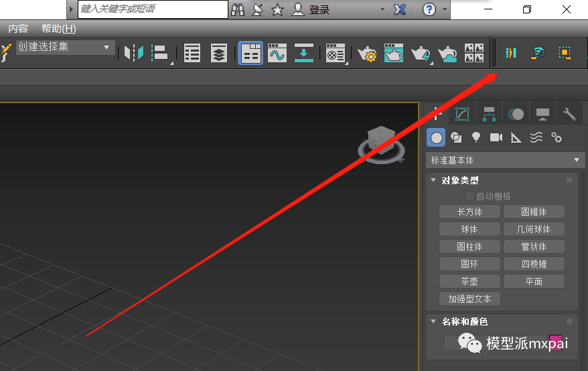This screenshot has height=371, width=588.
Task: Click the Favorites star icon
Action: [x=277, y=10]
